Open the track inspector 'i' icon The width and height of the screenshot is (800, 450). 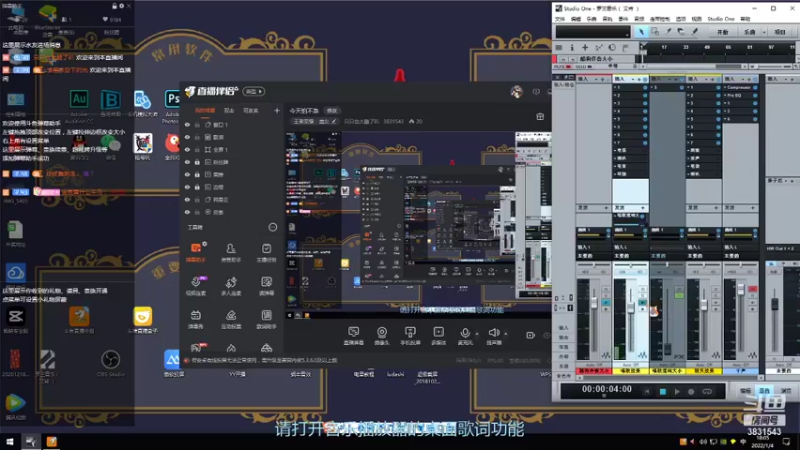572,47
